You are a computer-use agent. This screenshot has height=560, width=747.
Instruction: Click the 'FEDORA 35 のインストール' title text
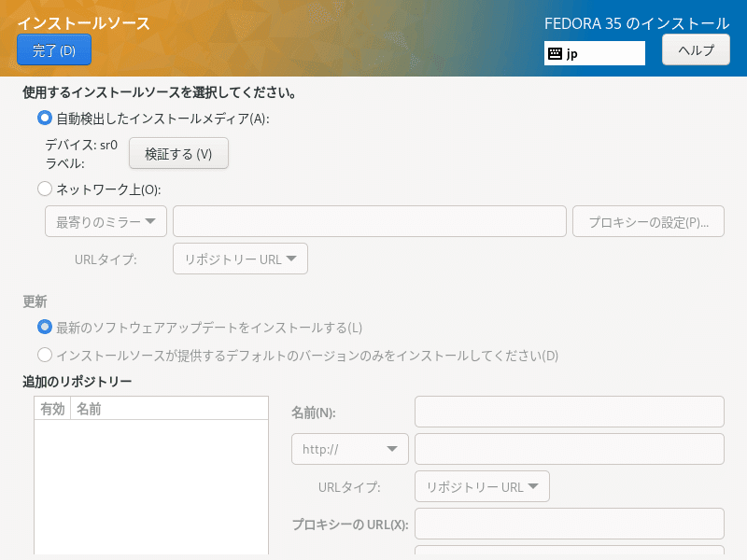click(637, 23)
